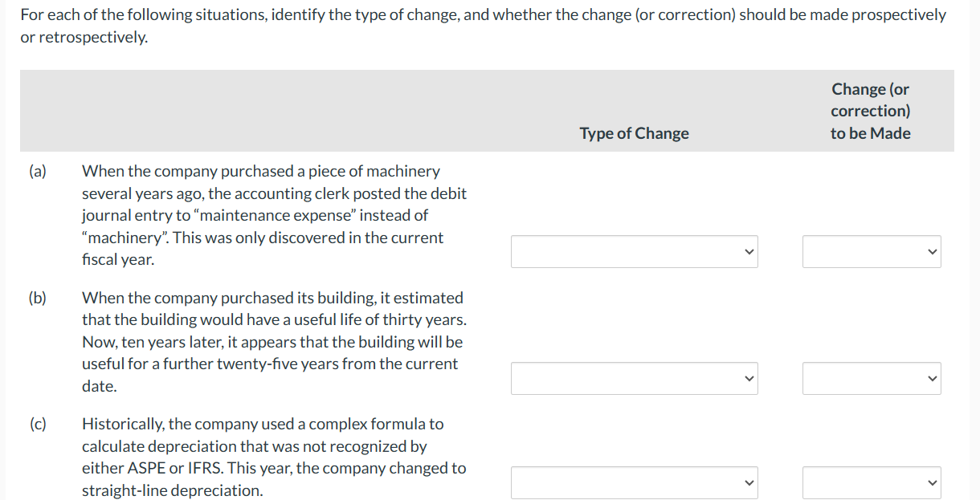
Task: Open the Type of Change dropdown for situation (c)
Action: coord(634,482)
